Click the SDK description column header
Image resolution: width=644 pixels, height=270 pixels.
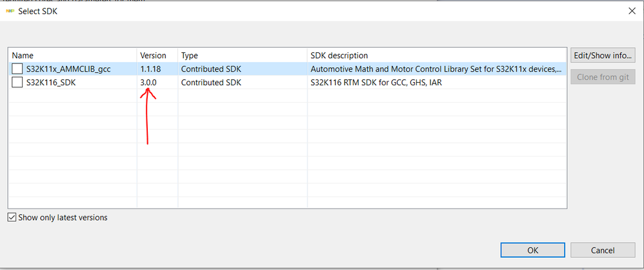437,56
